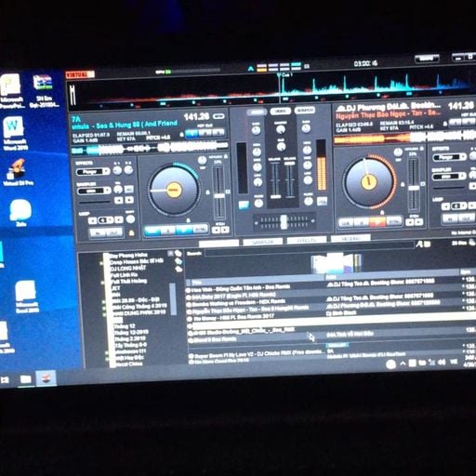
Task: Open the left deck sampler dropdown
Action: tap(94, 192)
